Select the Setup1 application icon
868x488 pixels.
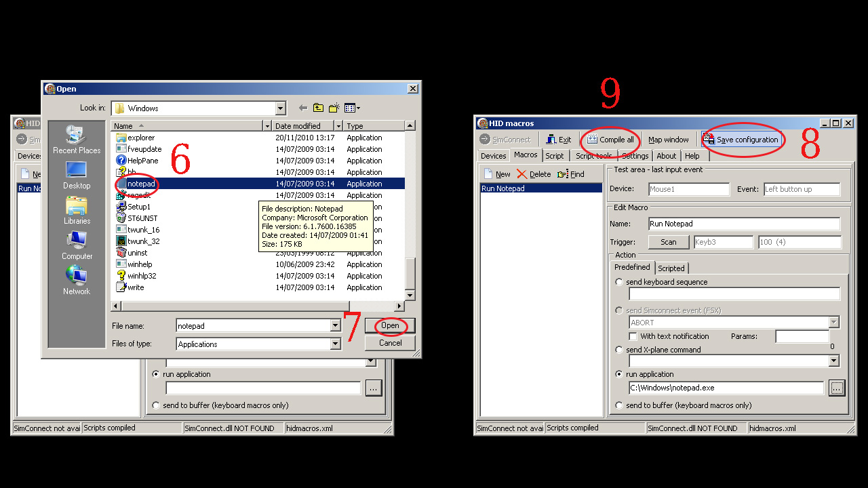coord(121,207)
